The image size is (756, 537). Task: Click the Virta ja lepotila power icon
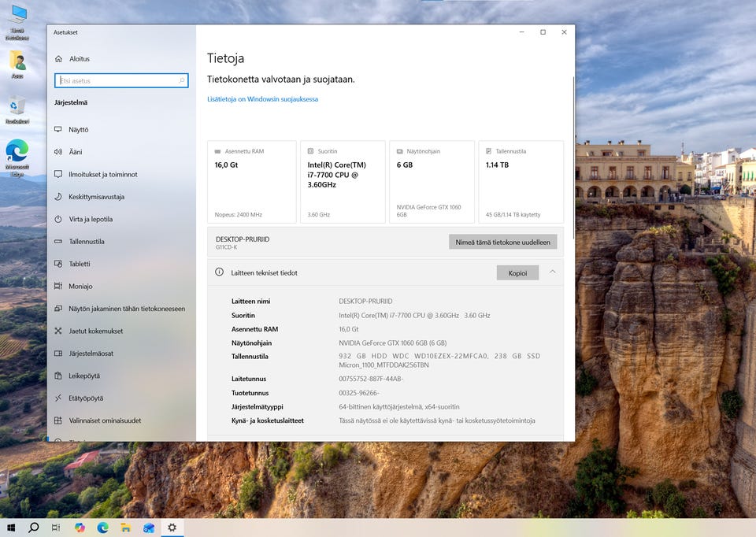point(58,219)
